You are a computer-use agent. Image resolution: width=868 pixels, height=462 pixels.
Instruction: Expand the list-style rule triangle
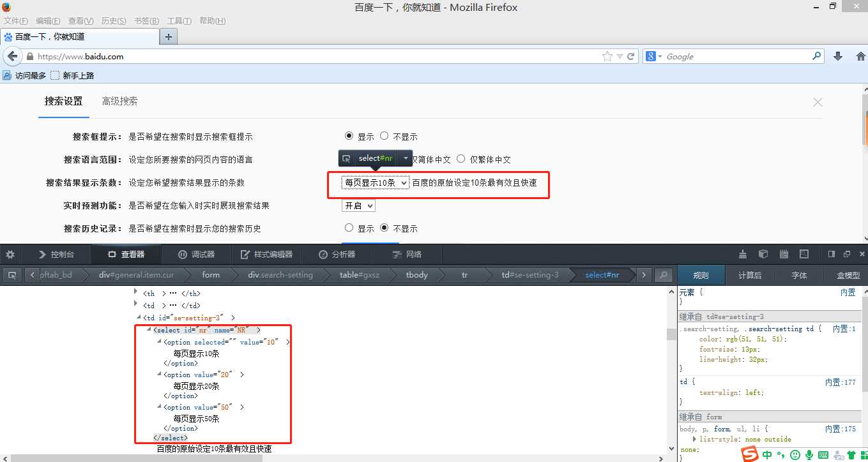(x=694, y=439)
